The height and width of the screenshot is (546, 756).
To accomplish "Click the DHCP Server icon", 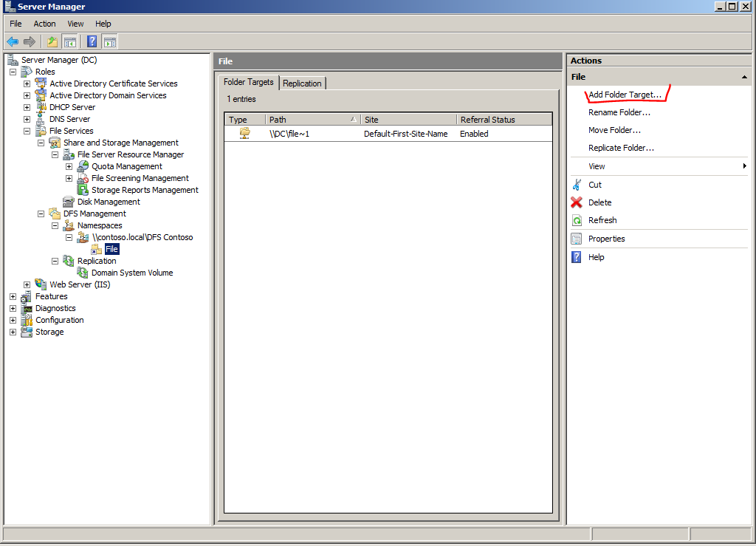I will click(41, 107).
